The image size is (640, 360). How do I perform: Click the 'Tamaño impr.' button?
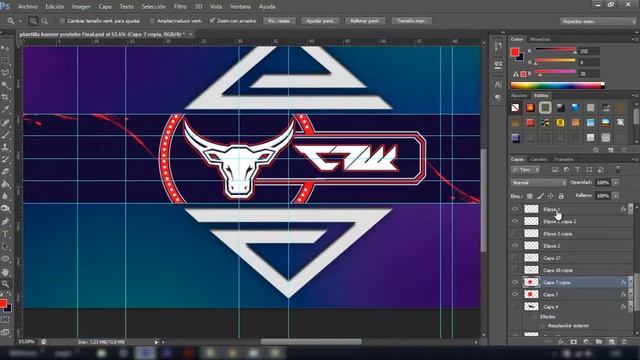click(411, 21)
